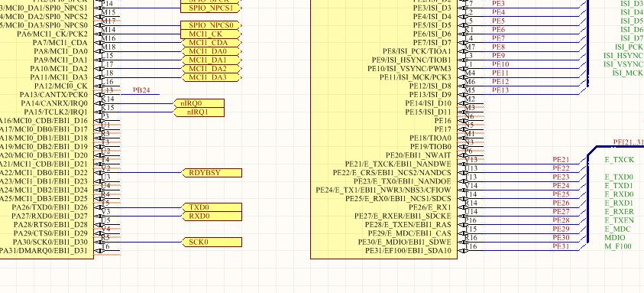Select the SPI0_NPCS0 port symbol

click(x=211, y=25)
